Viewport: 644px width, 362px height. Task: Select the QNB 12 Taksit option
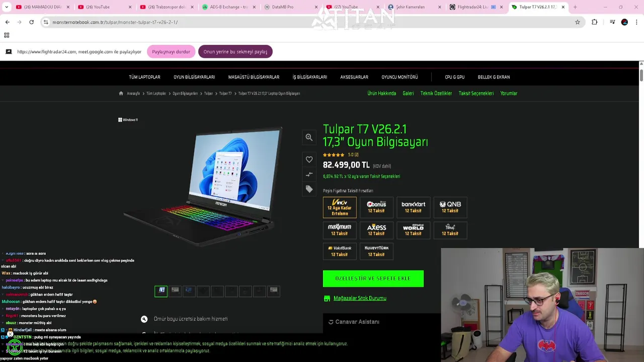(450, 207)
